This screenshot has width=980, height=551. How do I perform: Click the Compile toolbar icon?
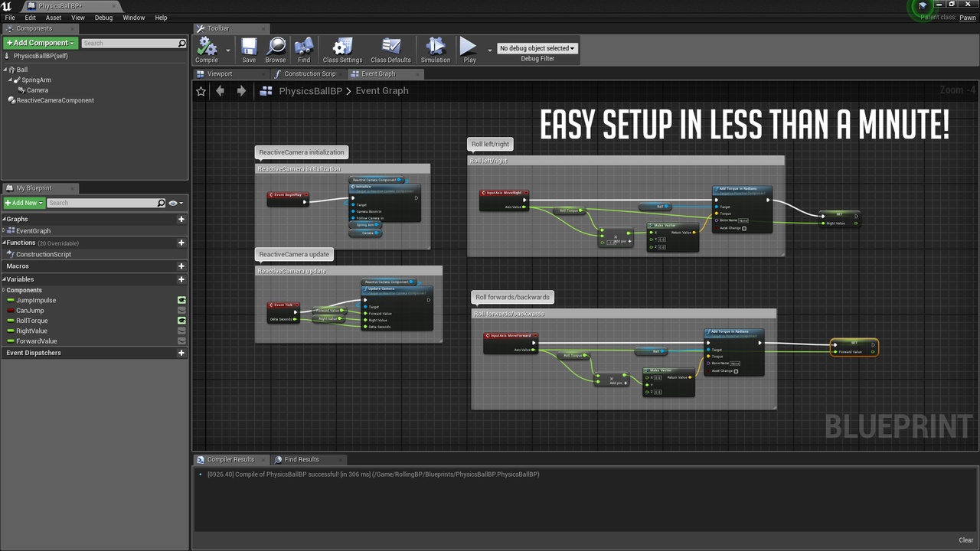(207, 47)
